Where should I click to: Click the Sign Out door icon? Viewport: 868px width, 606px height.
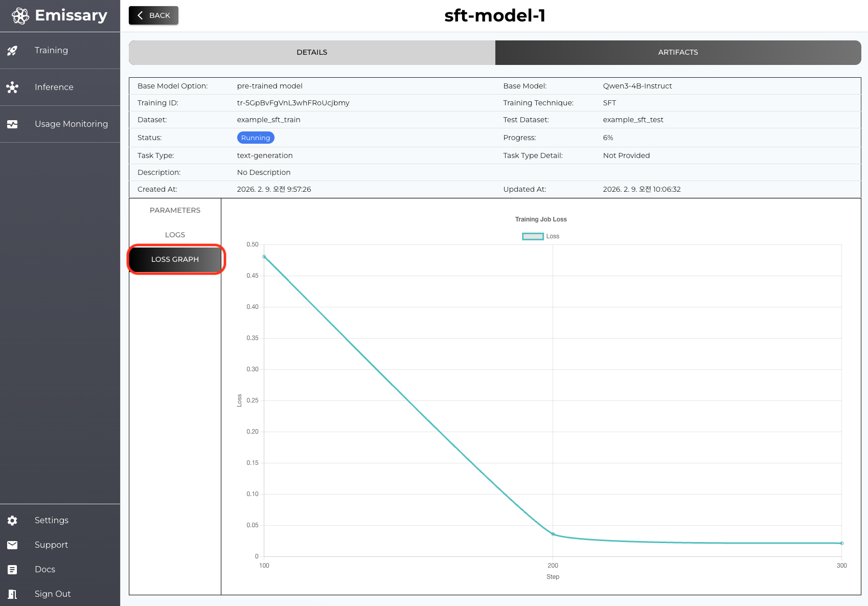tap(12, 594)
